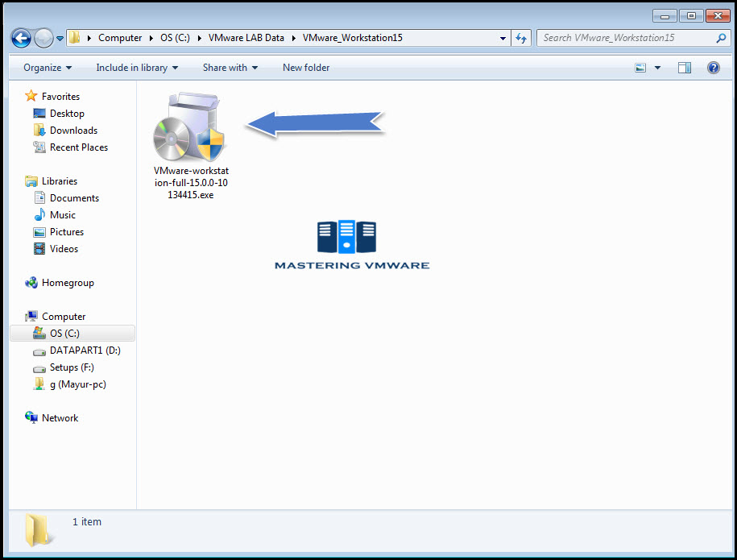The width and height of the screenshot is (737, 560).
Task: Select the VMware Workstation installer icon
Action: (x=189, y=127)
